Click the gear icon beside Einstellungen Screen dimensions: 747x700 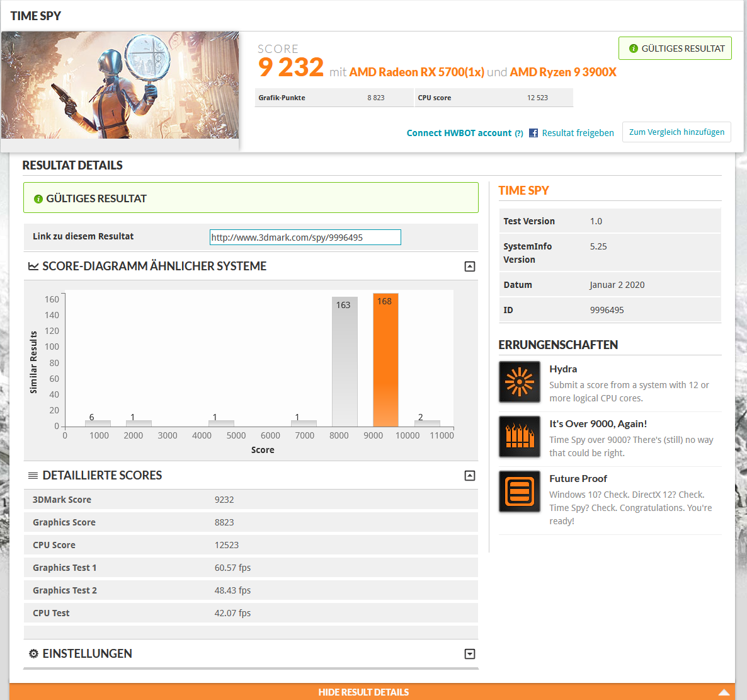coord(33,653)
